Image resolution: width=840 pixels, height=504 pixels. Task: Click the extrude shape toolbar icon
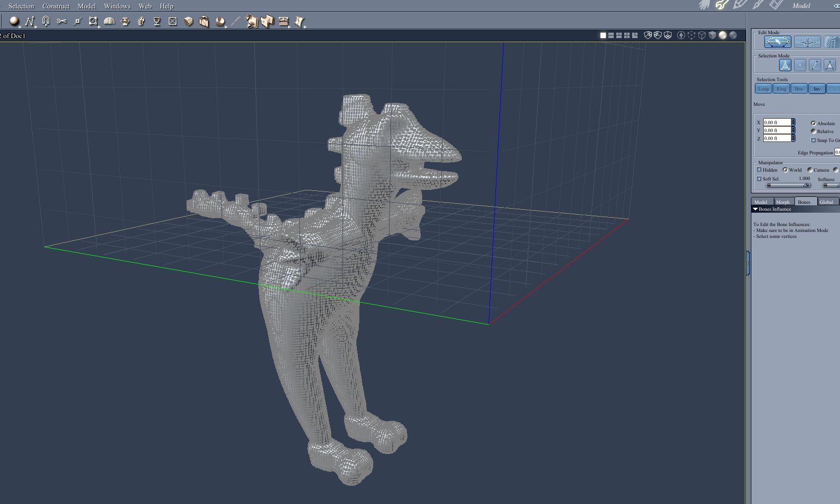click(141, 21)
